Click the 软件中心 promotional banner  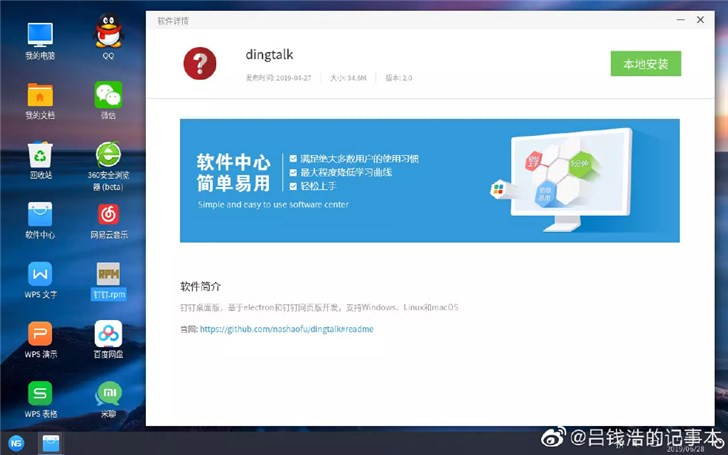[x=429, y=180]
